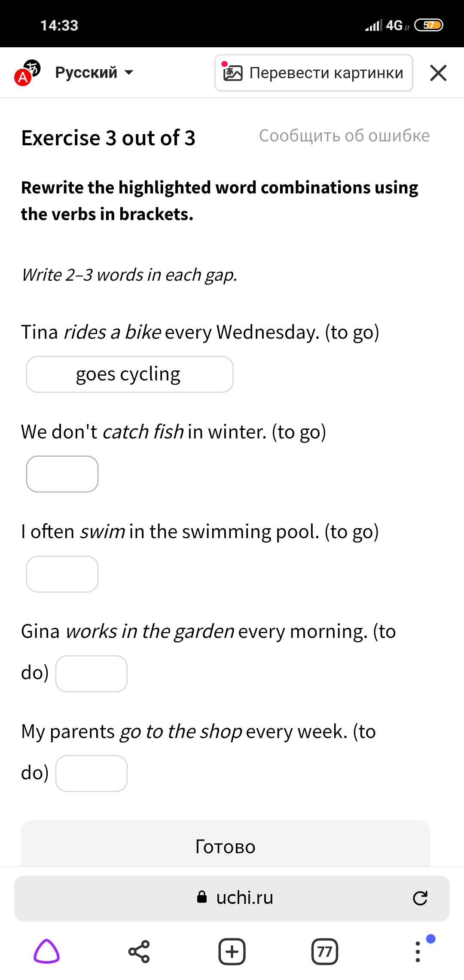Screen dimensions: 464x980
Task: Tap the Сообщить об ошибке link
Action: pos(344,136)
